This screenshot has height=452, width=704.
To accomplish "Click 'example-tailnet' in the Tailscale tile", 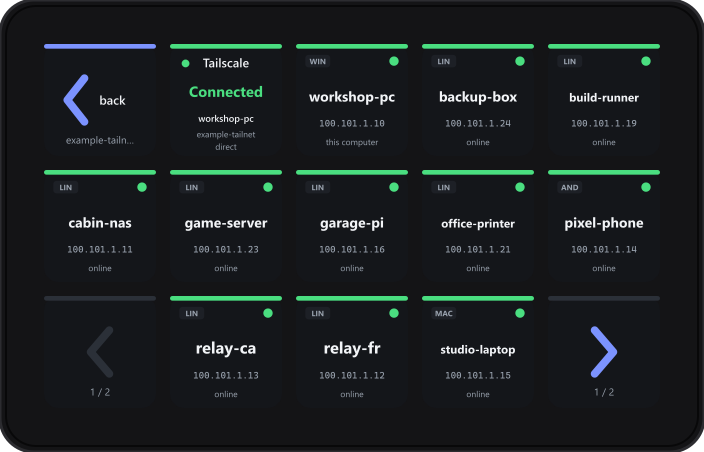I will [226, 135].
